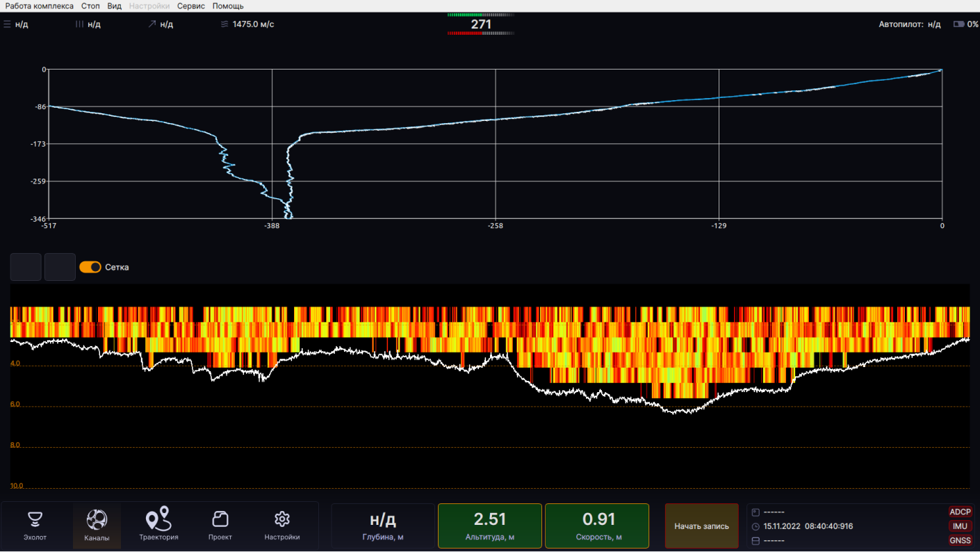Open the Вид menu

(x=115, y=6)
